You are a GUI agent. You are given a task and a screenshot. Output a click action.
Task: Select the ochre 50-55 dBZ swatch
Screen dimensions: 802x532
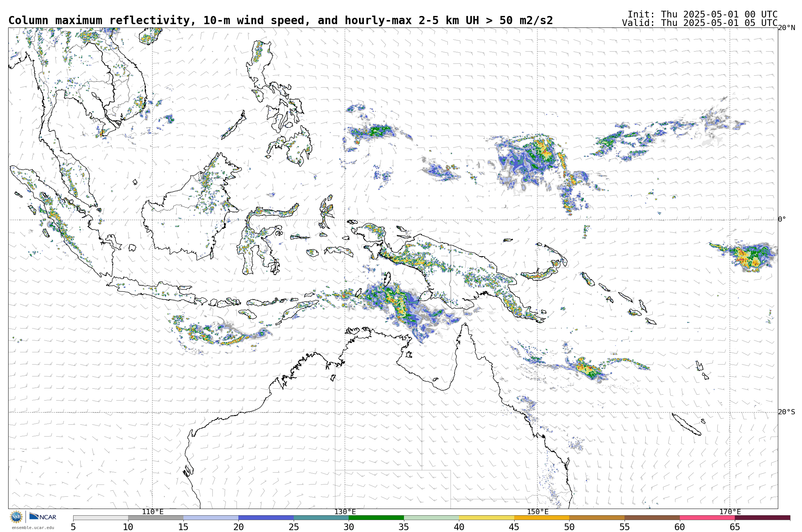pos(597,518)
